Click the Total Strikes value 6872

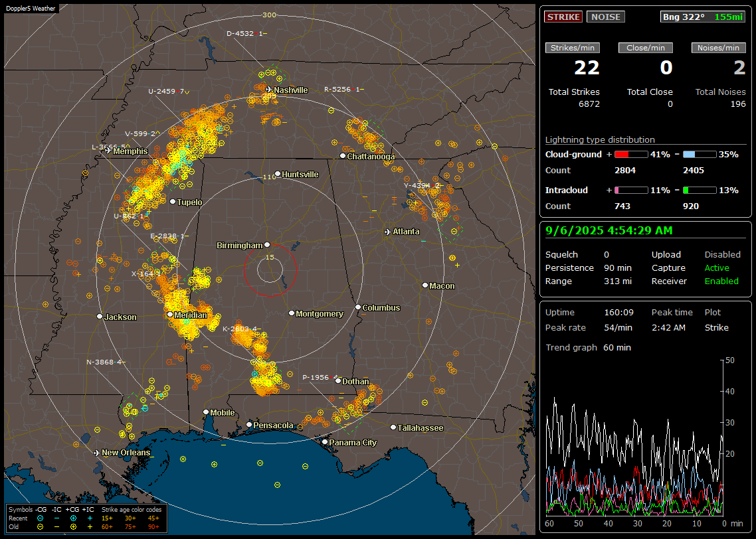click(x=589, y=104)
